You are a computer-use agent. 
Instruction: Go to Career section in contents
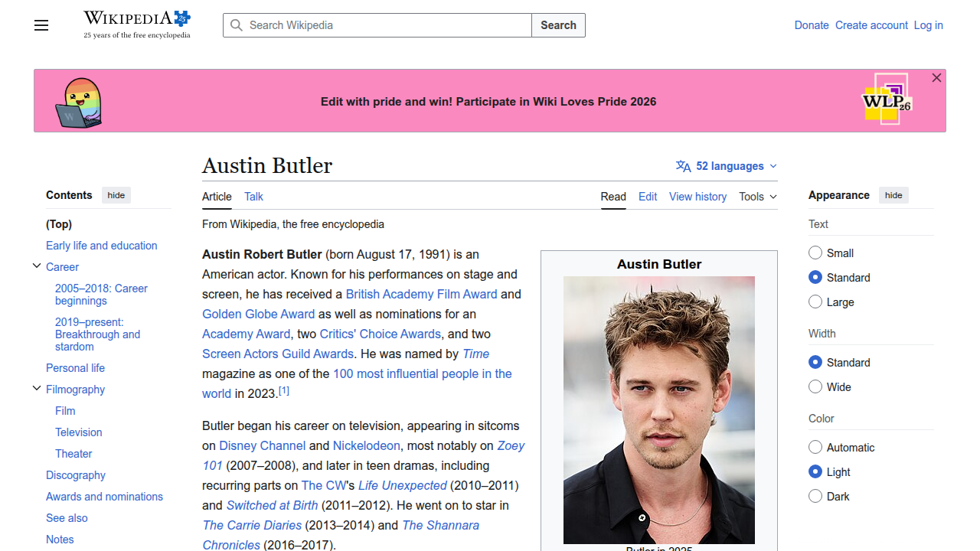coord(62,267)
